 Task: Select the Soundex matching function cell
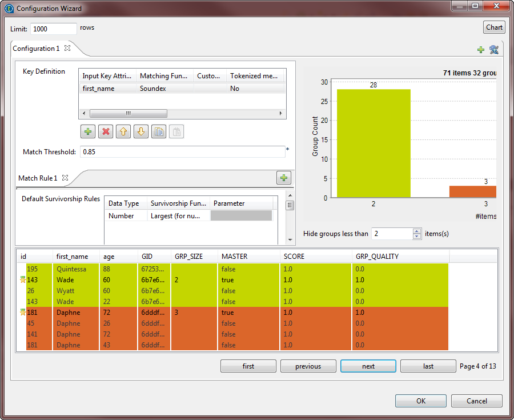164,89
